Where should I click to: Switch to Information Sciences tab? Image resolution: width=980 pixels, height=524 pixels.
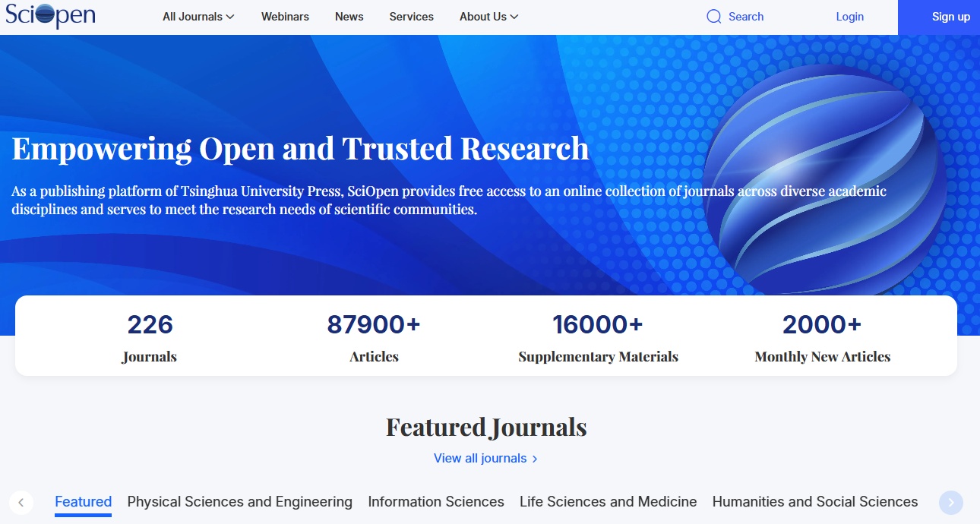point(436,502)
